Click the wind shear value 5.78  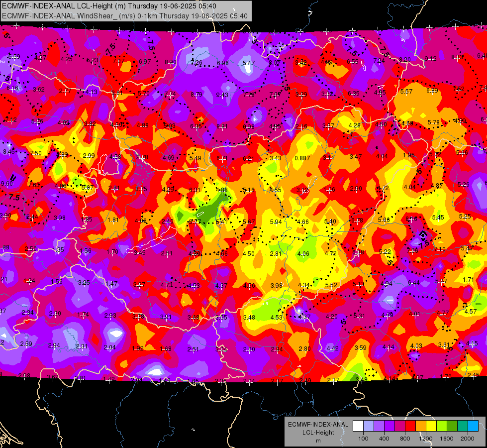[434, 122]
